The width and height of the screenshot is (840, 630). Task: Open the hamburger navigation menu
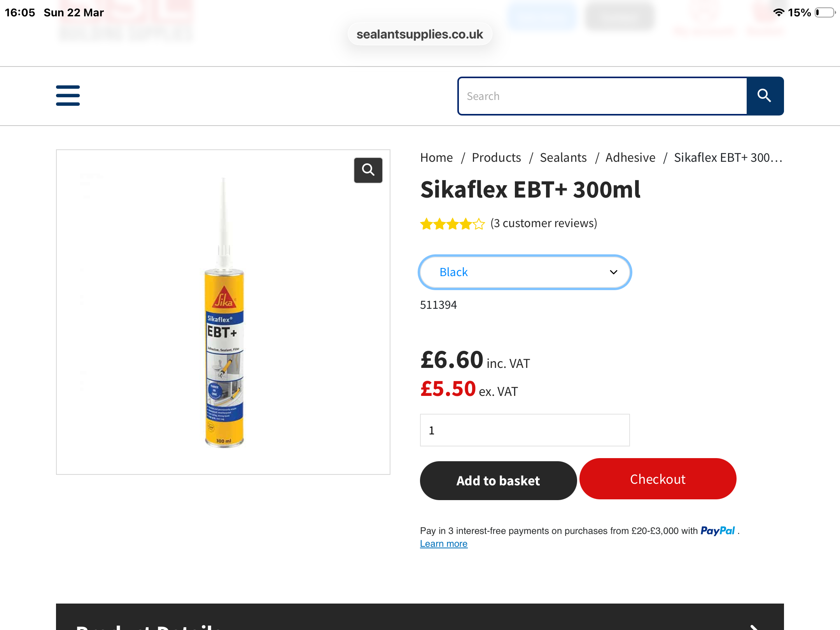pyautogui.click(x=68, y=96)
